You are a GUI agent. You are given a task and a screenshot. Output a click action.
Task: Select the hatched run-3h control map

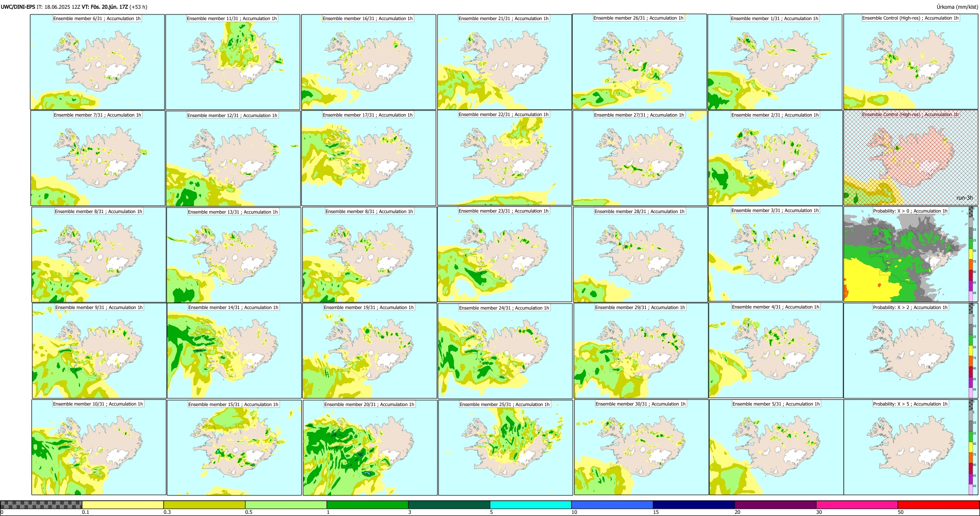(x=911, y=158)
